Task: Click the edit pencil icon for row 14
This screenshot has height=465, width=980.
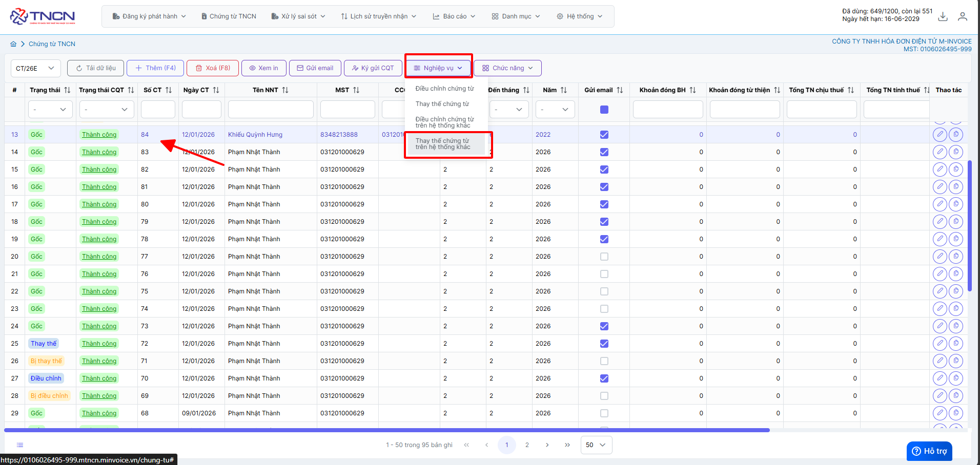Action: tap(940, 152)
